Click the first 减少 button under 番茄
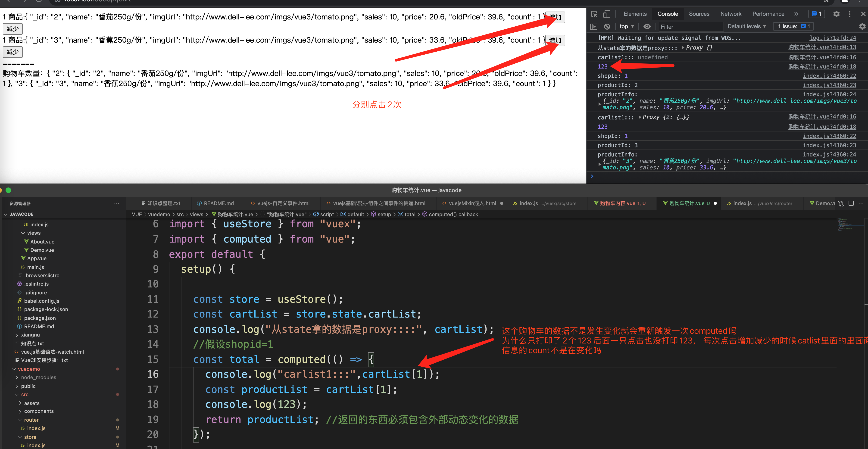Viewport: 868px width, 449px height. (12, 29)
